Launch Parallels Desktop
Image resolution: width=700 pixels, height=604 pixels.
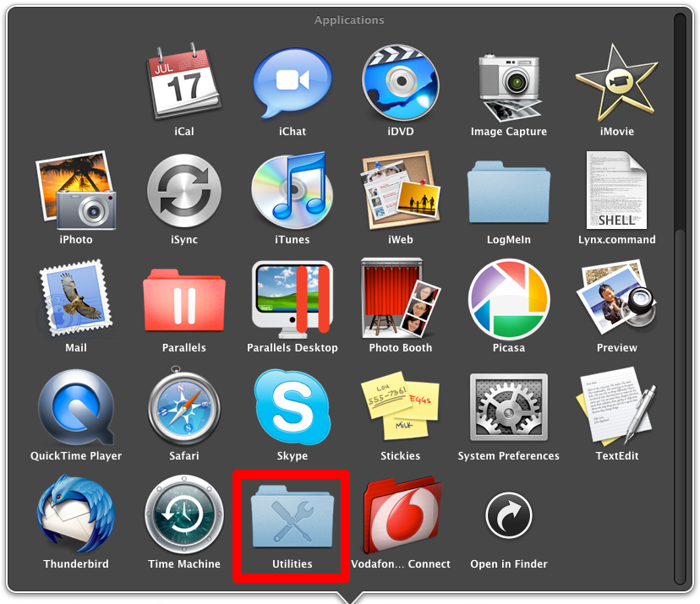tap(293, 299)
